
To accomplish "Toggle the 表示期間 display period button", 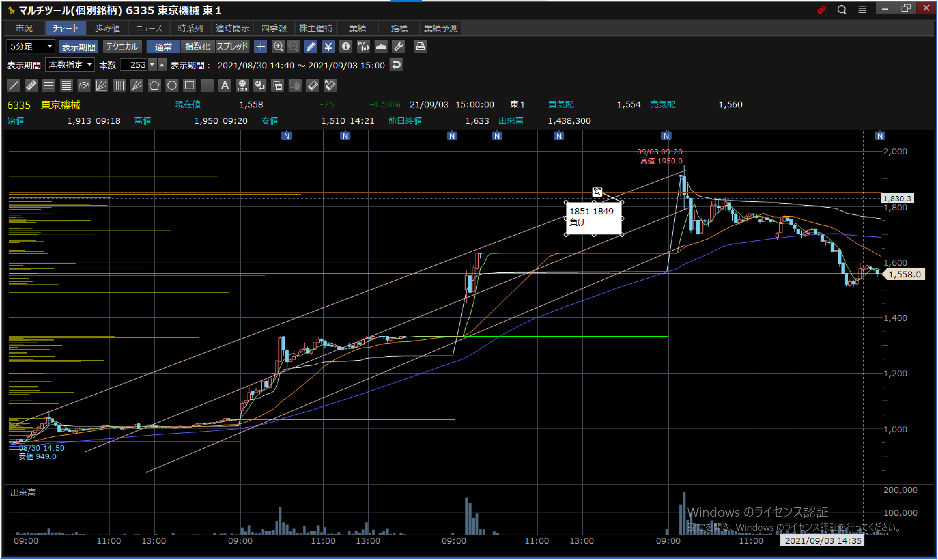I will [x=78, y=47].
